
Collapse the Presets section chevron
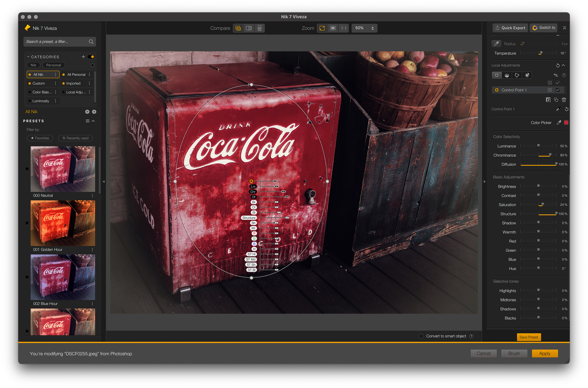tap(93, 121)
